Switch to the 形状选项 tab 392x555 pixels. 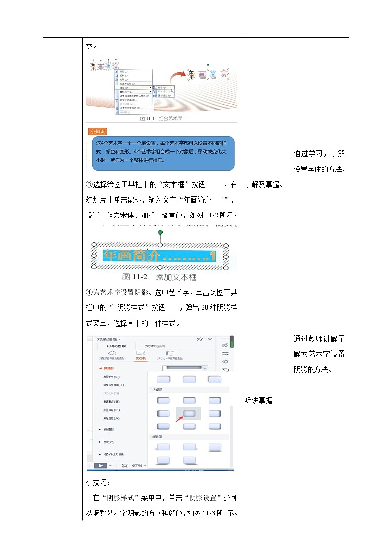point(117,346)
